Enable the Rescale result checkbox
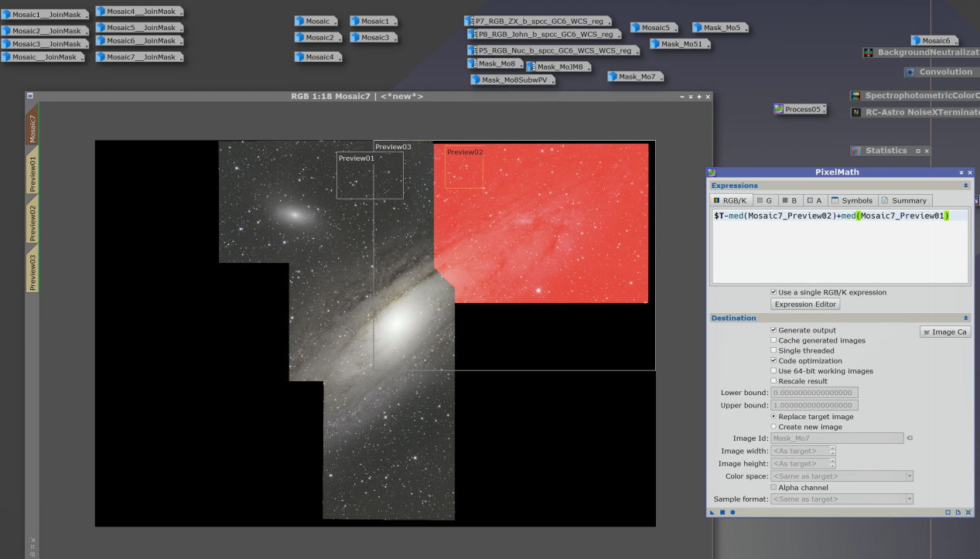 click(773, 381)
